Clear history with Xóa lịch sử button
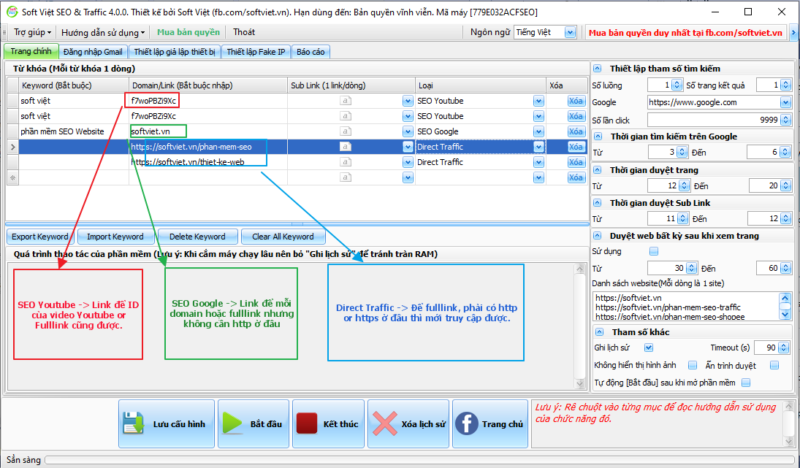The image size is (800, 468). [x=408, y=424]
